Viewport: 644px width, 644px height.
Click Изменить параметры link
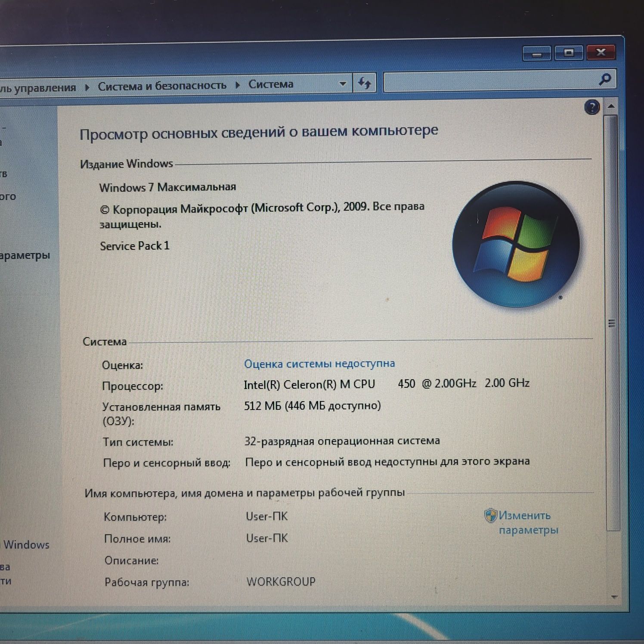528,522
